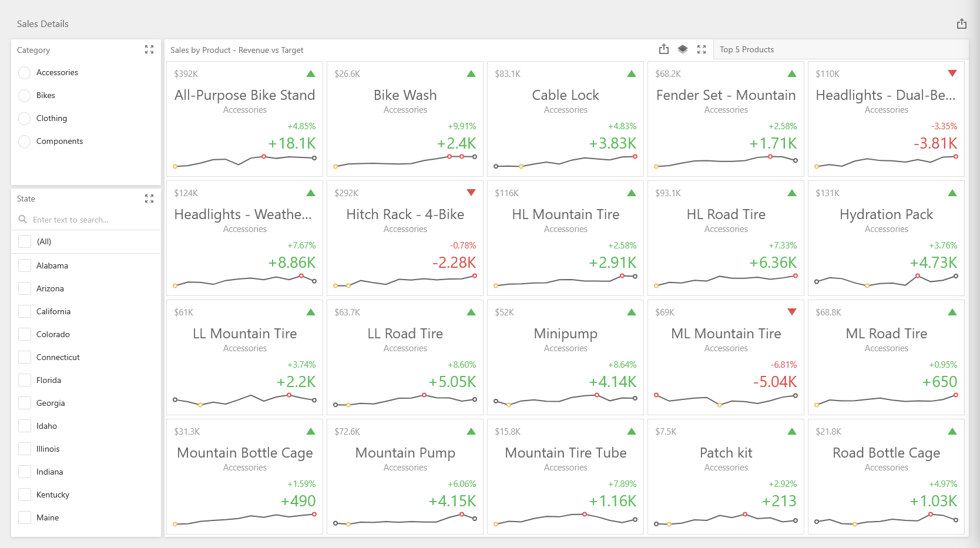This screenshot has width=980, height=548.
Task: Click the search magnifier icon in State
Action: [23, 220]
